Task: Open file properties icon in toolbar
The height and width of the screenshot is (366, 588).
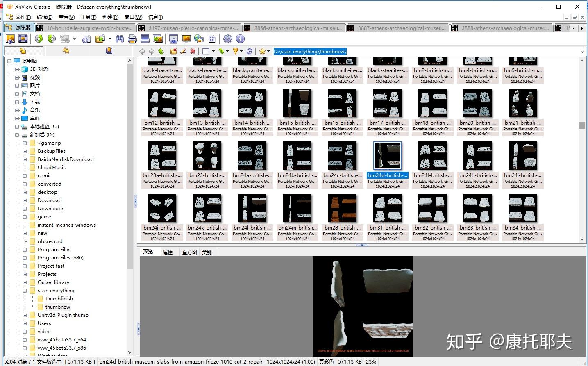Action: tap(86, 39)
